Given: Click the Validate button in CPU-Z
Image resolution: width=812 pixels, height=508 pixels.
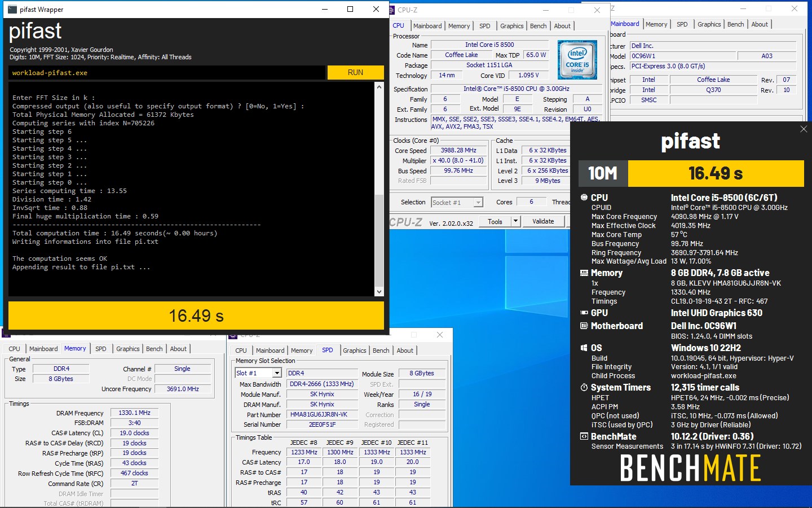Looking at the screenshot, I should pyautogui.click(x=543, y=222).
